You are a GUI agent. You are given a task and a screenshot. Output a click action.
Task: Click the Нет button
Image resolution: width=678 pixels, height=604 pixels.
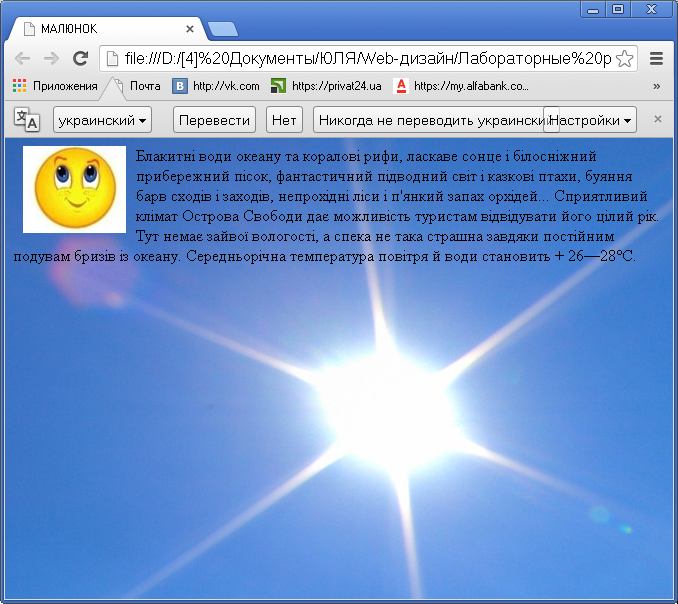(x=284, y=120)
